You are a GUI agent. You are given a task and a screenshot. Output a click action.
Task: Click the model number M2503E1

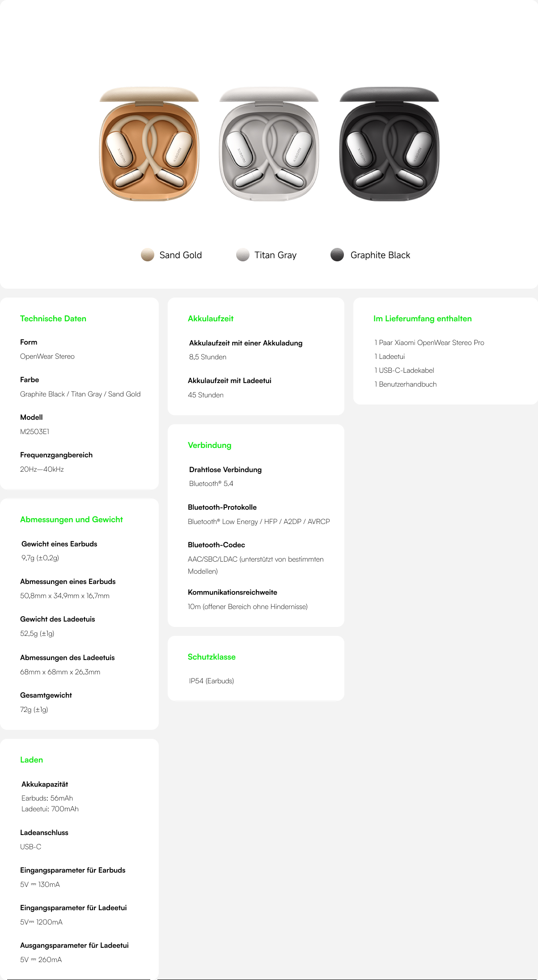tap(35, 431)
